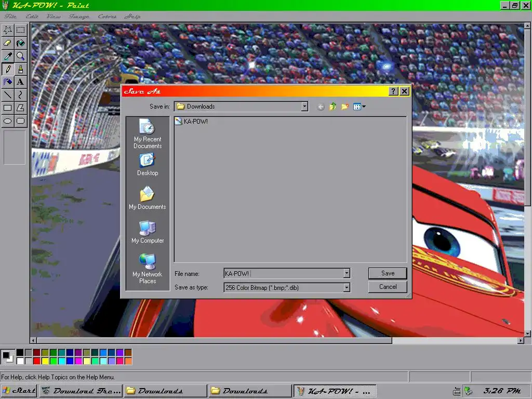Pick the Curve tool
The width and height of the screenshot is (532, 399).
tap(21, 95)
